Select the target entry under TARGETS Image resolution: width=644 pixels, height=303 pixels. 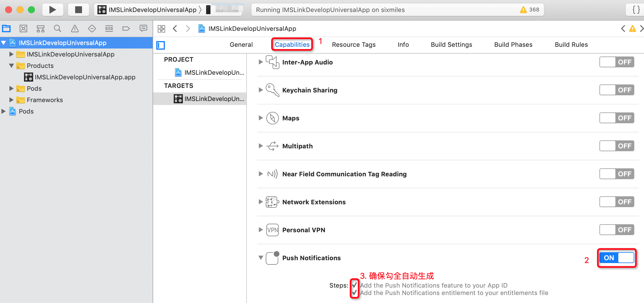tap(200, 99)
